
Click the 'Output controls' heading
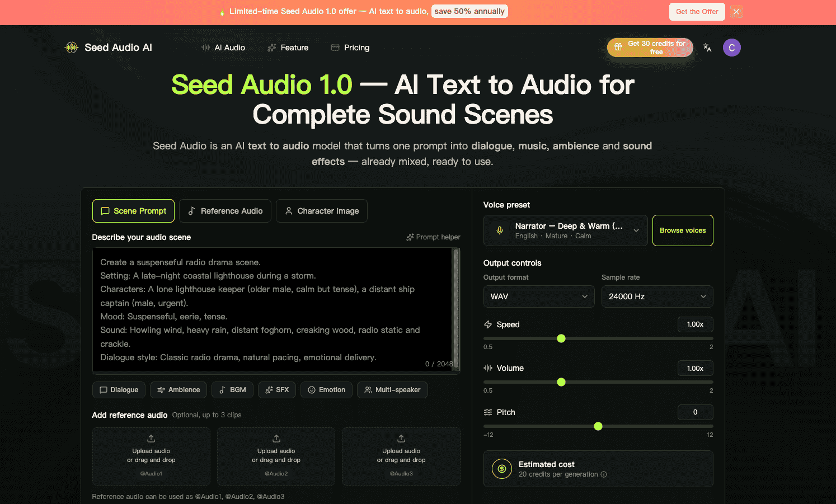tap(513, 263)
